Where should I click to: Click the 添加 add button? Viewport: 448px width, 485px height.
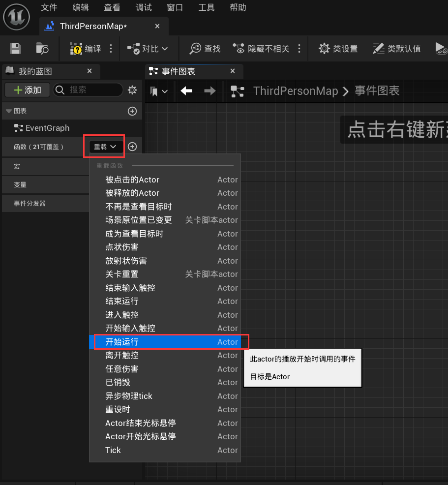pyautogui.click(x=28, y=90)
